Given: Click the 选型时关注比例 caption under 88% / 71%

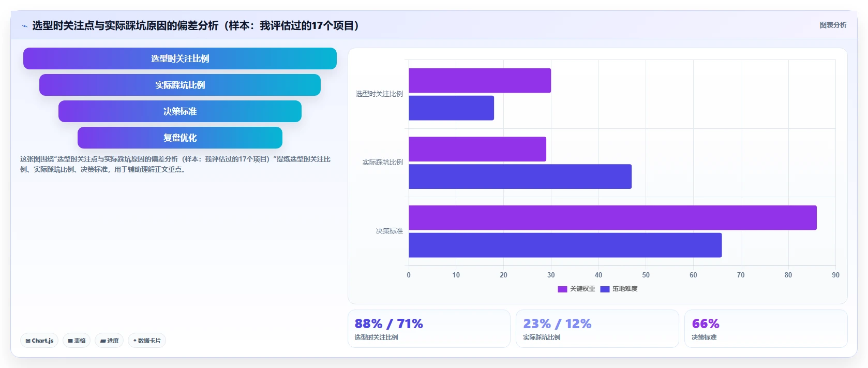Looking at the screenshot, I should 376,337.
